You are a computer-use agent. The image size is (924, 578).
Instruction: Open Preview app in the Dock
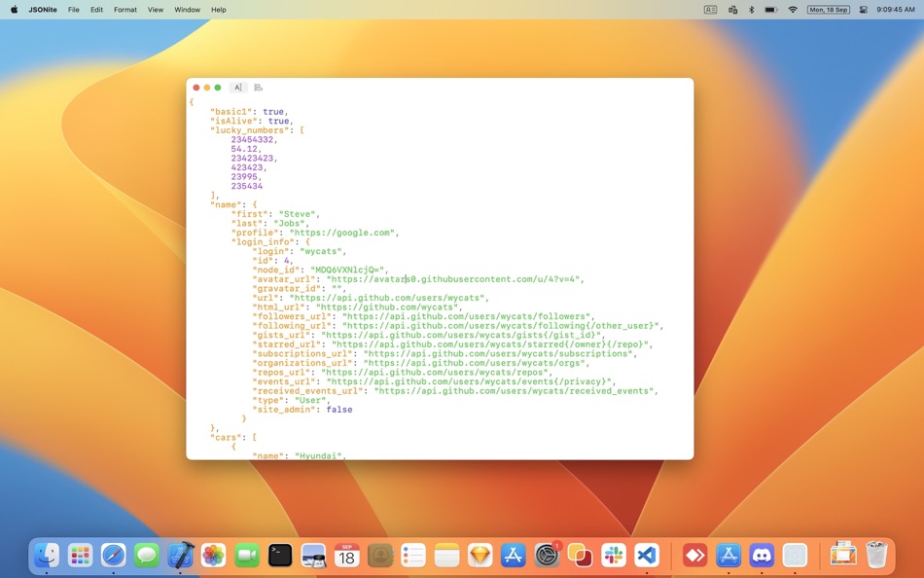click(313, 555)
